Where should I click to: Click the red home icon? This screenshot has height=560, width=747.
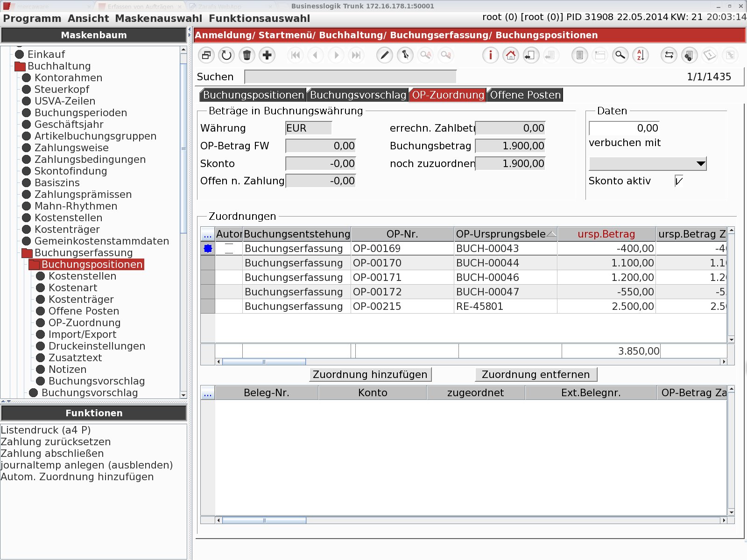pos(511,56)
